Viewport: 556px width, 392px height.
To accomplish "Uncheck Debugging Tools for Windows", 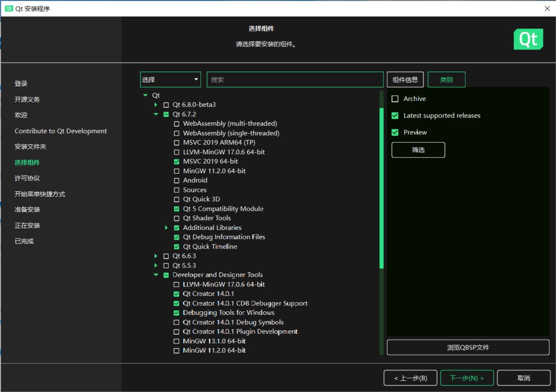I will pyautogui.click(x=176, y=313).
